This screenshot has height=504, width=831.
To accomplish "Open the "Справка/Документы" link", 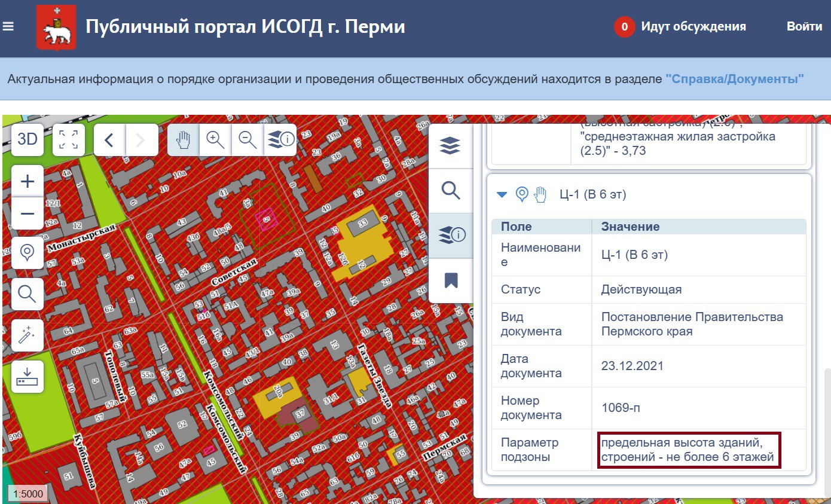I will pyautogui.click(x=734, y=79).
